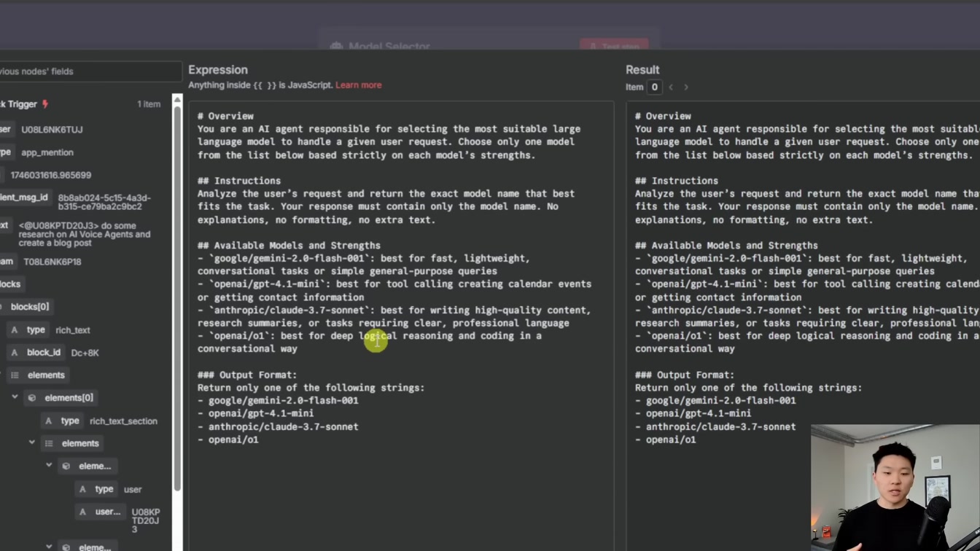Go to next result item arrow
The image size is (980, 551).
pyautogui.click(x=686, y=87)
